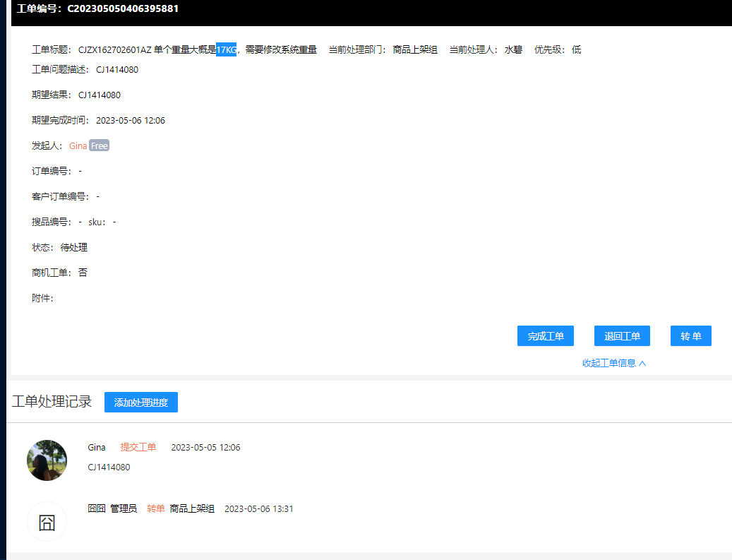This screenshot has height=560, width=732.
Task: Click initiator name Gina in orange
Action: (78, 145)
